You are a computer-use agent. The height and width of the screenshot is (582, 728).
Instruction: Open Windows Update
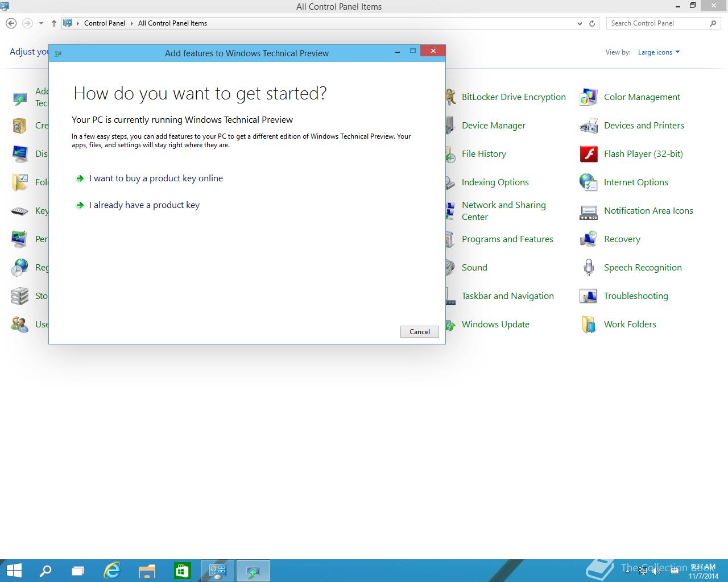[495, 325]
